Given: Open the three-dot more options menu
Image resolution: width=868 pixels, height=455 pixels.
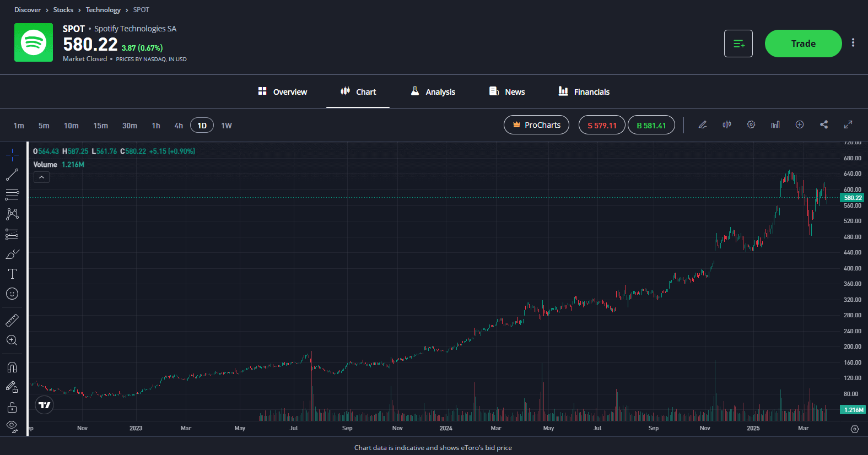Looking at the screenshot, I should coord(853,43).
